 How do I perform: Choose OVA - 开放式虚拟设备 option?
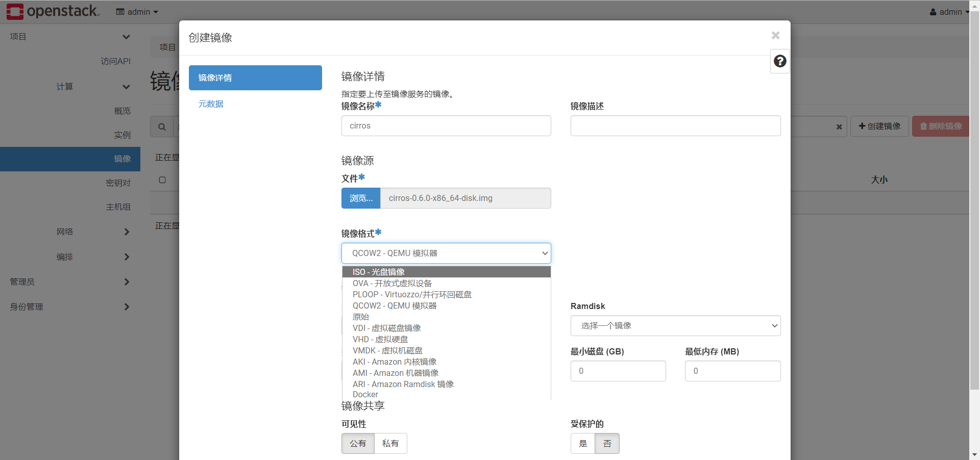pyautogui.click(x=446, y=283)
